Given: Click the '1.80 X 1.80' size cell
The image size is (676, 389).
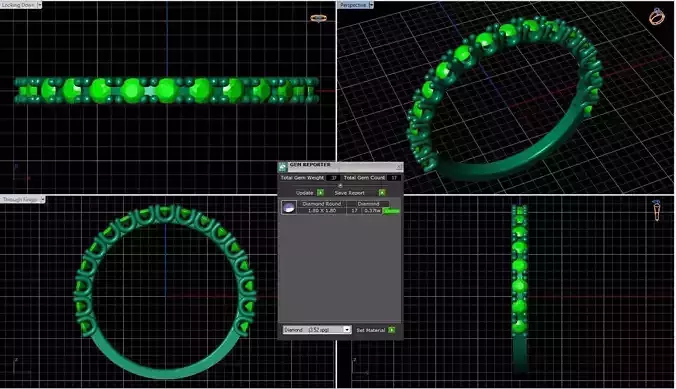Looking at the screenshot, I should pos(322,211).
